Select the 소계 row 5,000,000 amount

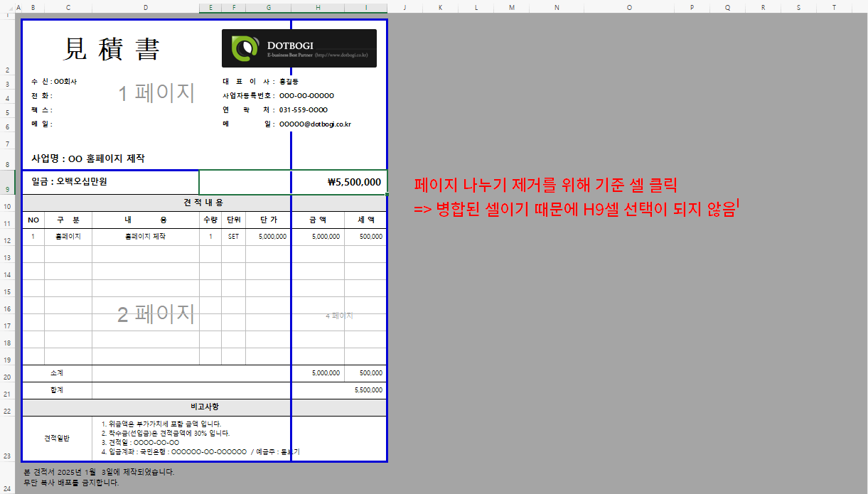318,373
